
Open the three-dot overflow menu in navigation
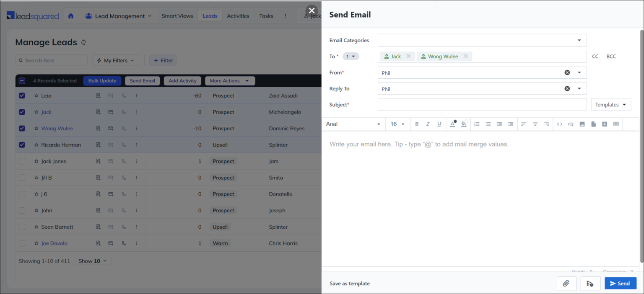[x=286, y=16]
